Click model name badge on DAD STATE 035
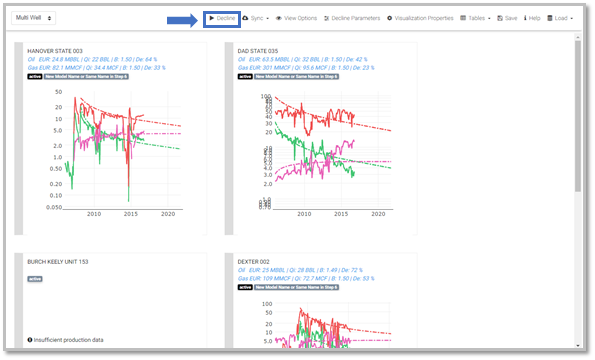Screen dimensions: 595x360 tap(296, 77)
